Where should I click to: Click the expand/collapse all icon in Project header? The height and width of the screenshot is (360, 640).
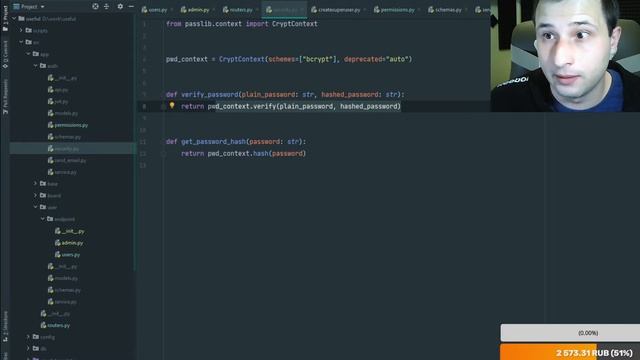107,7
